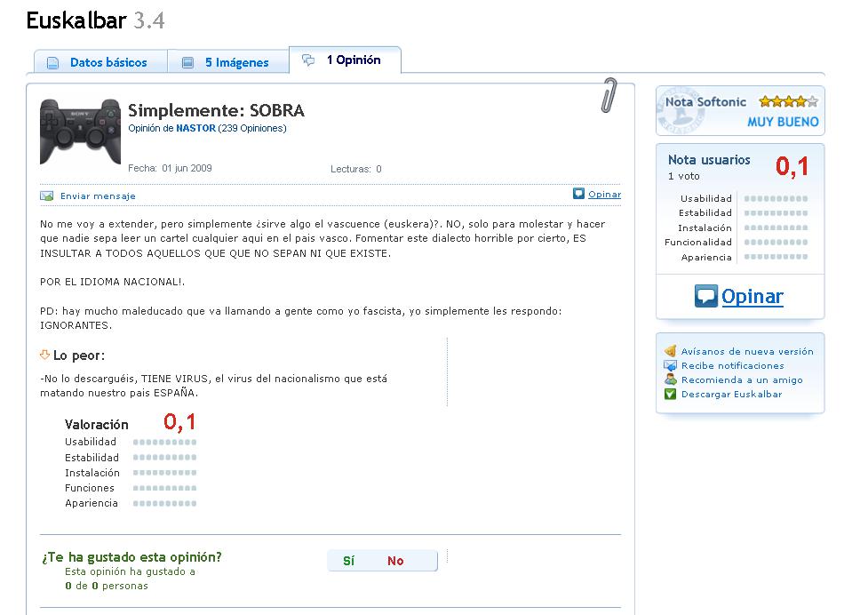The height and width of the screenshot is (615, 868).
Task: Click the large Opinar speech bubble icon
Action: [x=705, y=296]
